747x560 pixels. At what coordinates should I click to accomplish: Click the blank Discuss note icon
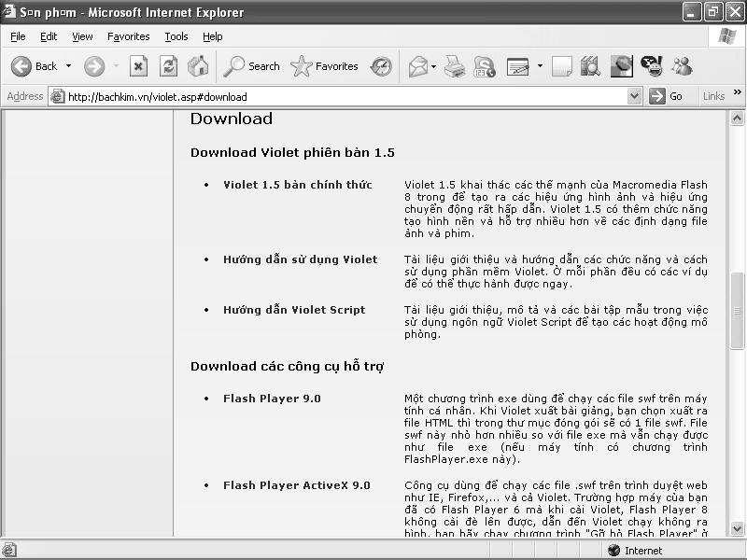coord(562,66)
